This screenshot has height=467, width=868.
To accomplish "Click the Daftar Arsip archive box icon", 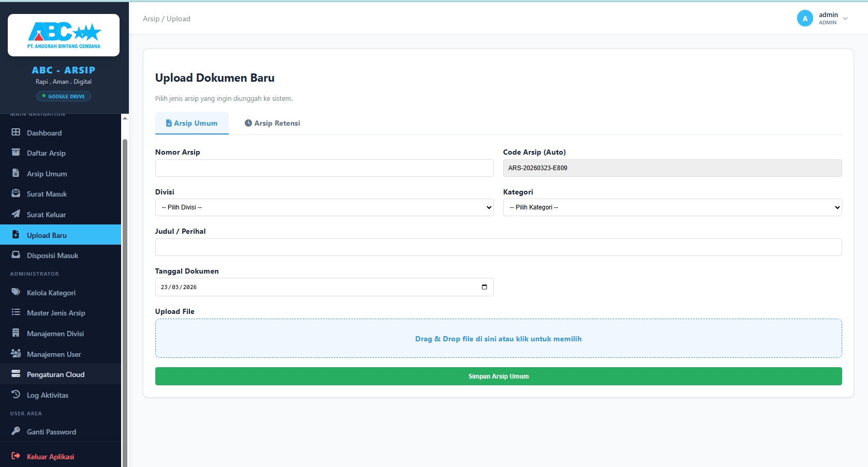I will 16,153.
